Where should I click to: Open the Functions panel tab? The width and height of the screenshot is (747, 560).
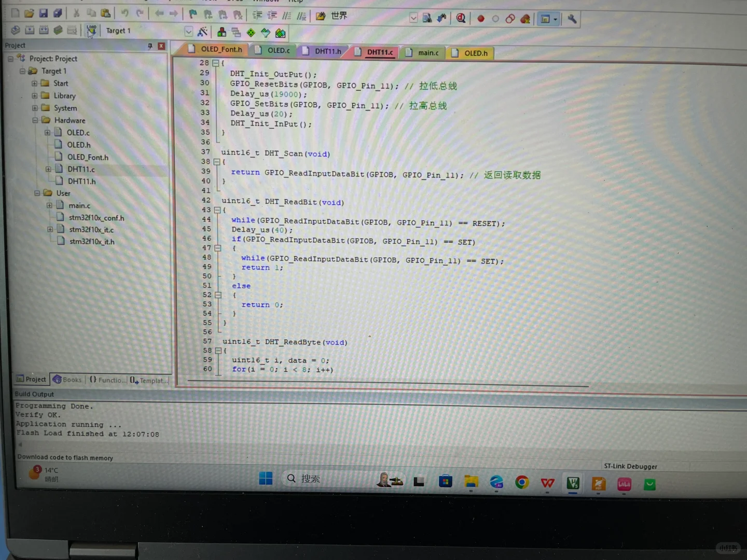(107, 380)
